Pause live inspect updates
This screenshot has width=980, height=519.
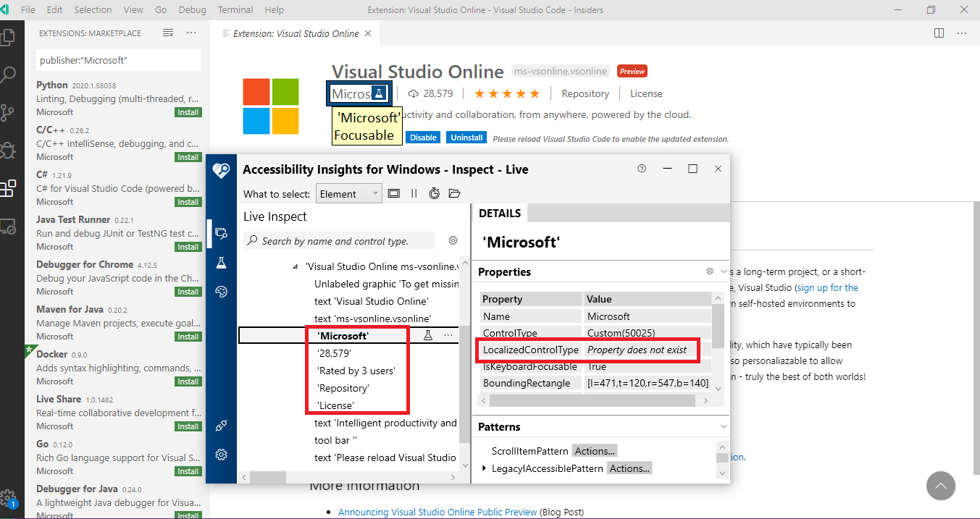[414, 193]
